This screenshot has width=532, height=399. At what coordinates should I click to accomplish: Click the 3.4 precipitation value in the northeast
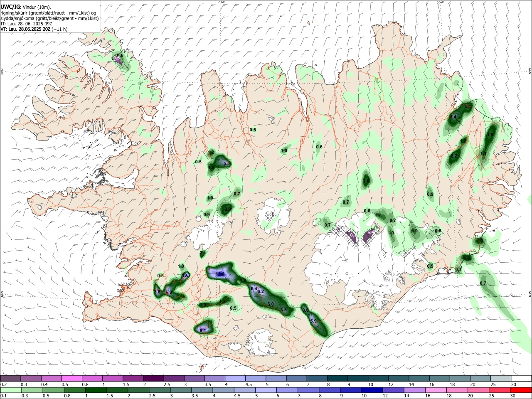[453, 117]
